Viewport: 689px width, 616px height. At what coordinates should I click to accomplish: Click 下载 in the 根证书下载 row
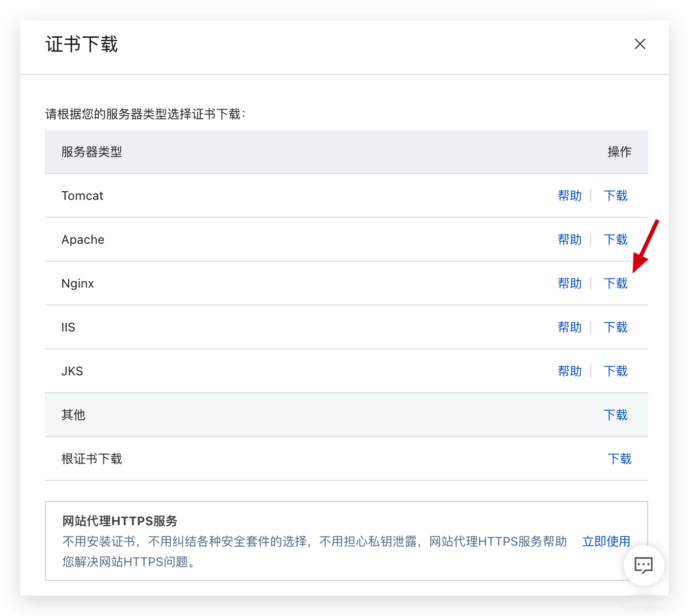pos(620,459)
